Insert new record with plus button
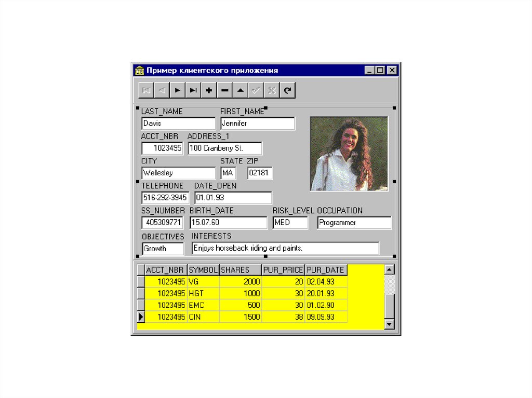 pos(209,90)
